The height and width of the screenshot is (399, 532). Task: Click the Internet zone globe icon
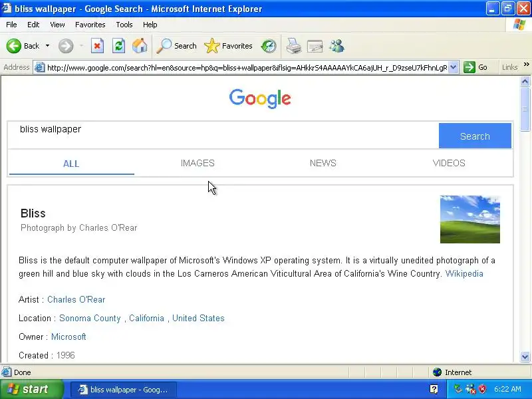pos(437,372)
